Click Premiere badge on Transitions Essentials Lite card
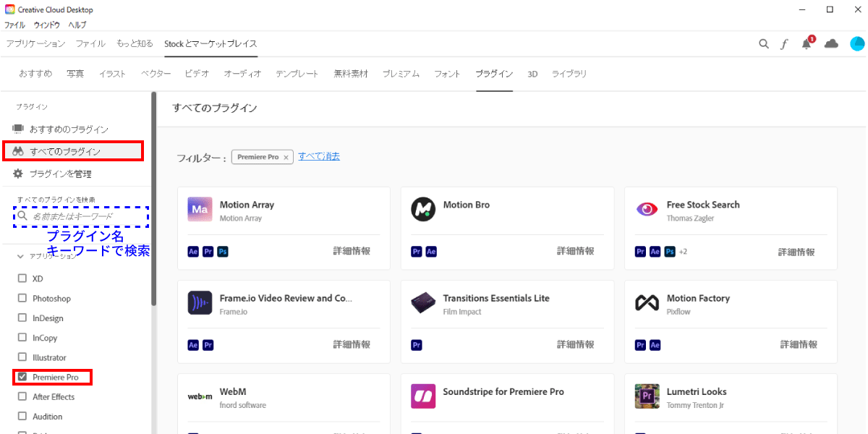The width and height of the screenshot is (868, 434). 417,345
